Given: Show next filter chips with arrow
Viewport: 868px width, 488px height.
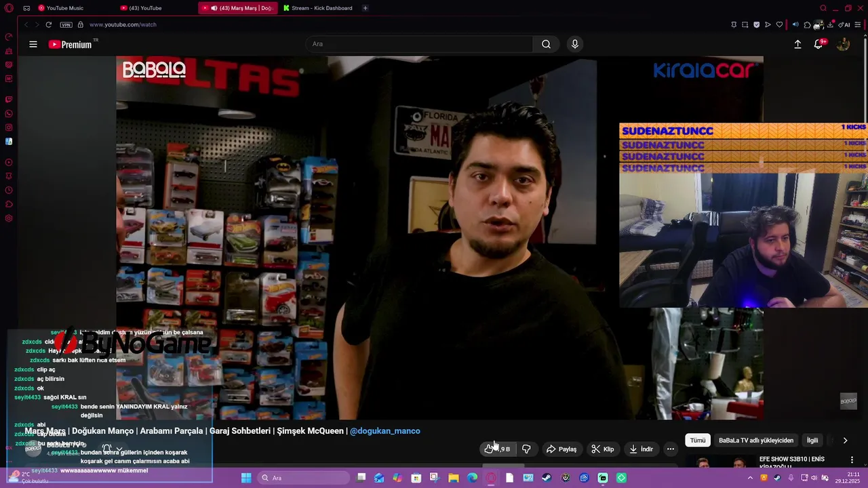Looking at the screenshot, I should (845, 441).
